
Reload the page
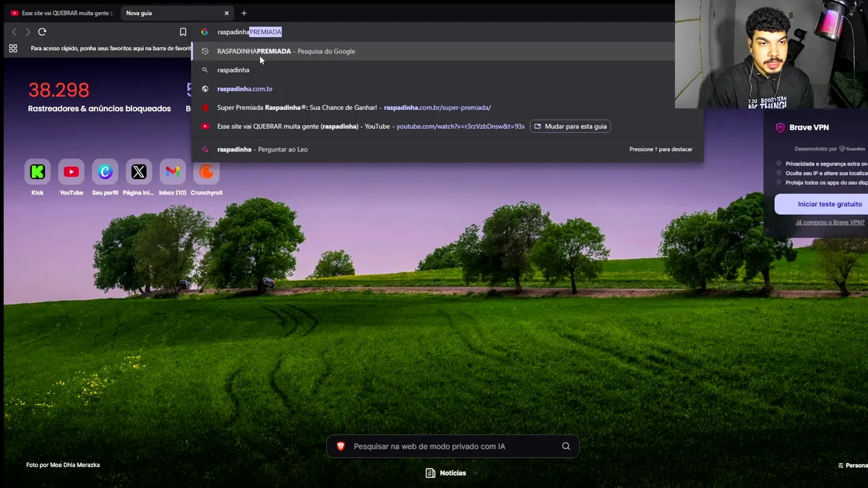click(42, 32)
